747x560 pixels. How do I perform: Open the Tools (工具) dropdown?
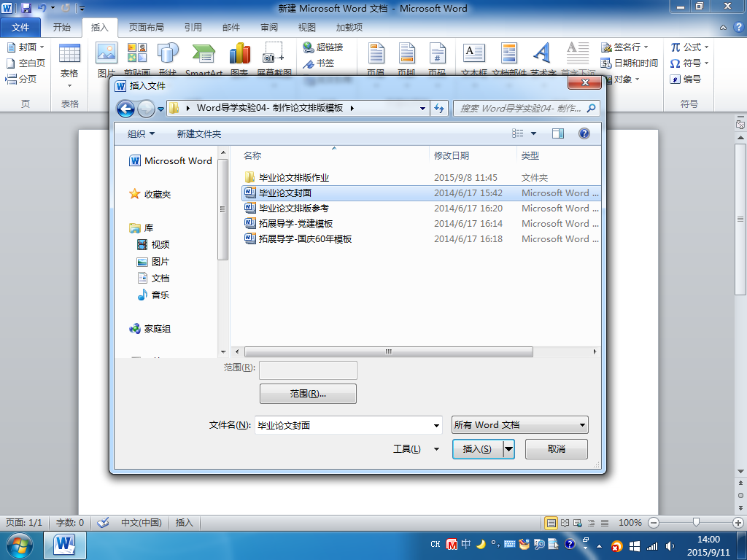(x=415, y=448)
